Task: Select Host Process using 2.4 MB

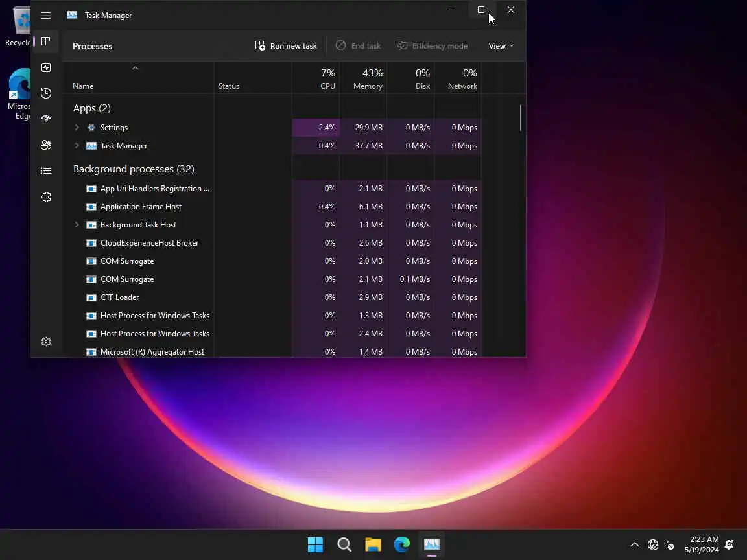Action: [x=272, y=333]
